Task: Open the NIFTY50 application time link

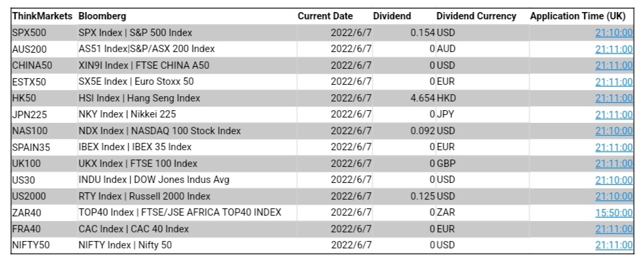Action: 614,245
